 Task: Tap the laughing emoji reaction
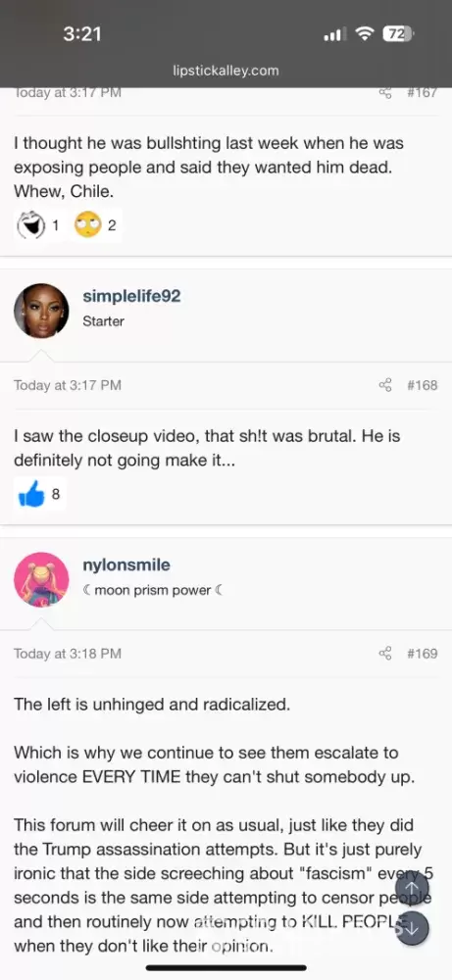click(x=31, y=225)
